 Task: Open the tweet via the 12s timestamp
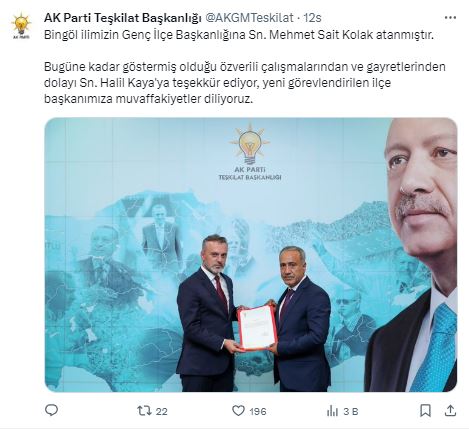[x=312, y=18]
